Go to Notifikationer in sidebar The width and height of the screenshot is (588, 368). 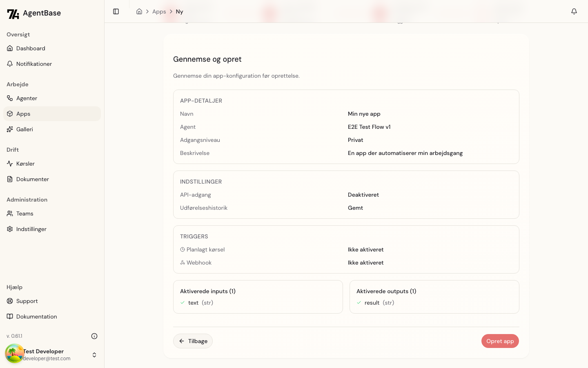pos(34,64)
